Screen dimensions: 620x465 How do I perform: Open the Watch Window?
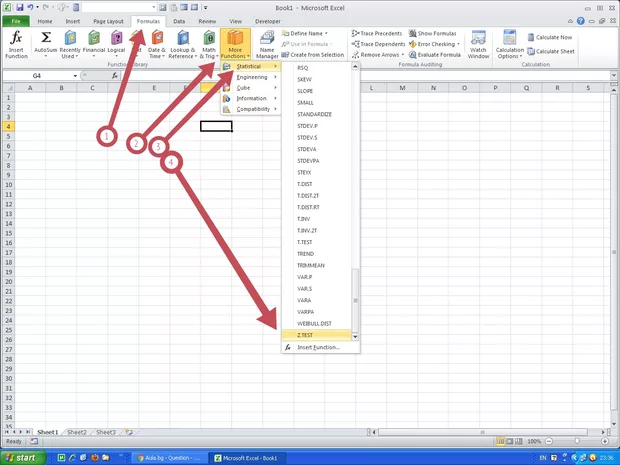click(478, 44)
